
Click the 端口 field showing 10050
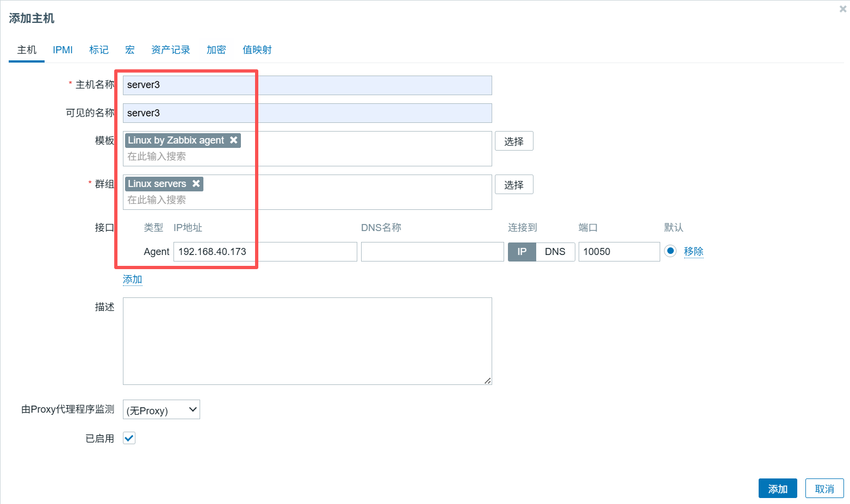[619, 252]
